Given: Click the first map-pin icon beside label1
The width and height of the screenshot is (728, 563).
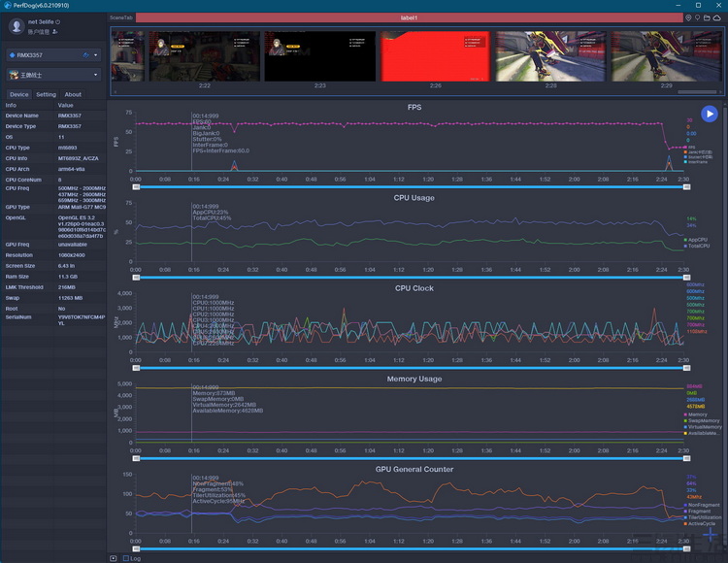Looking at the screenshot, I should point(688,17).
